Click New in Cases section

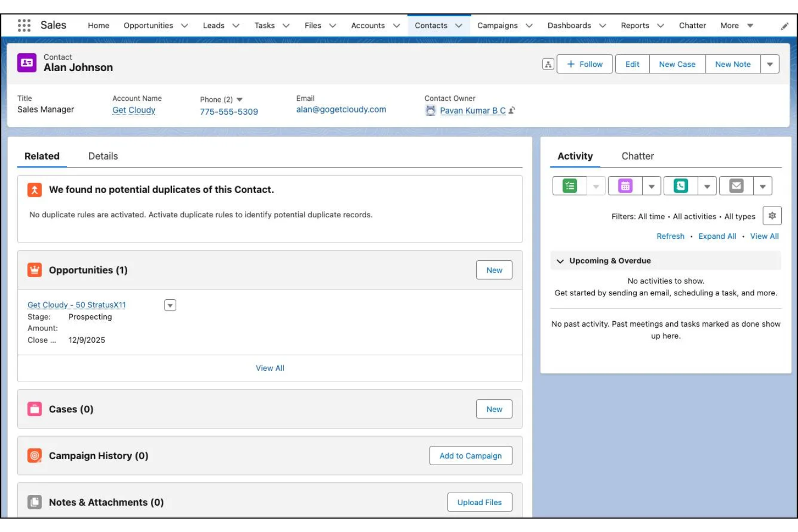pos(494,409)
